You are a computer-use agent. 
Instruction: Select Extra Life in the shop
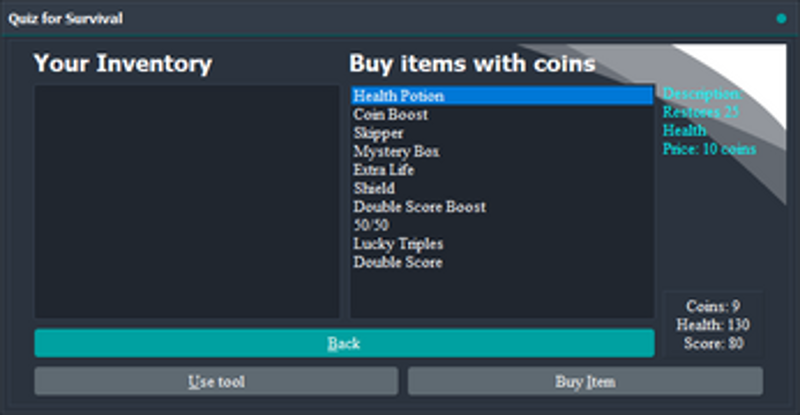[384, 170]
